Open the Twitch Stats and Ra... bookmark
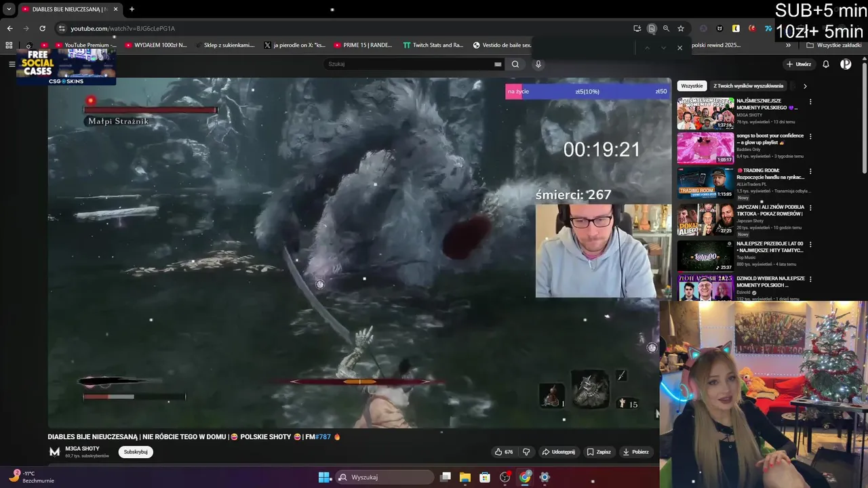 click(x=433, y=45)
